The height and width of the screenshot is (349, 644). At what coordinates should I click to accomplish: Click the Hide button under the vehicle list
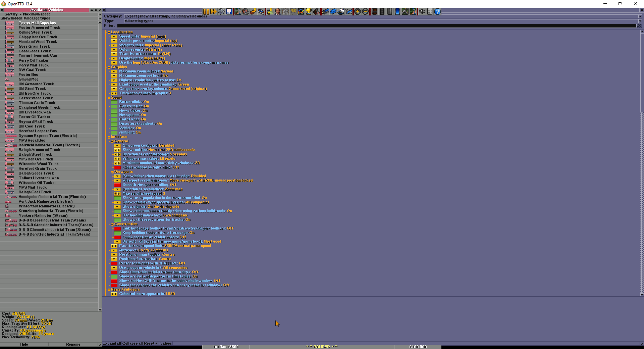pos(24,344)
